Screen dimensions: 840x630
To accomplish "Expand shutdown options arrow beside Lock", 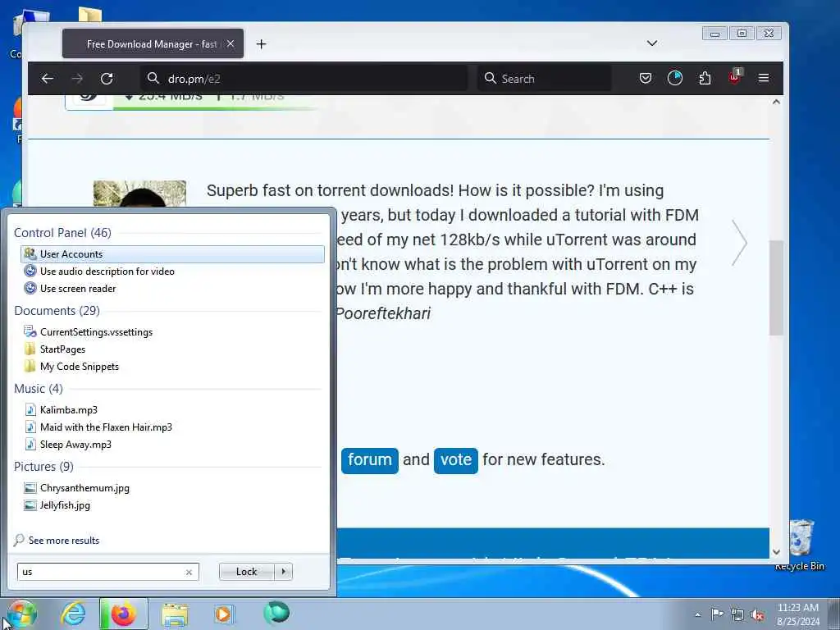I will click(x=283, y=572).
